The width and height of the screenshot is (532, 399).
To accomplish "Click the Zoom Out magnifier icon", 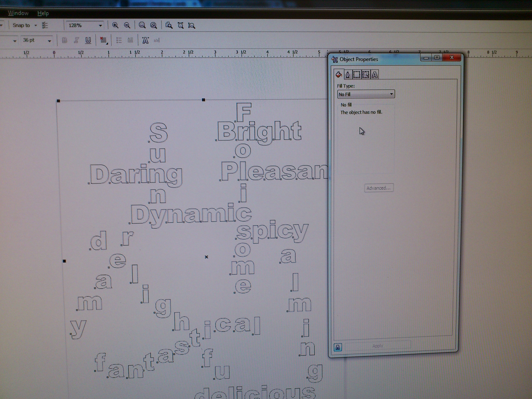I will 127,25.
